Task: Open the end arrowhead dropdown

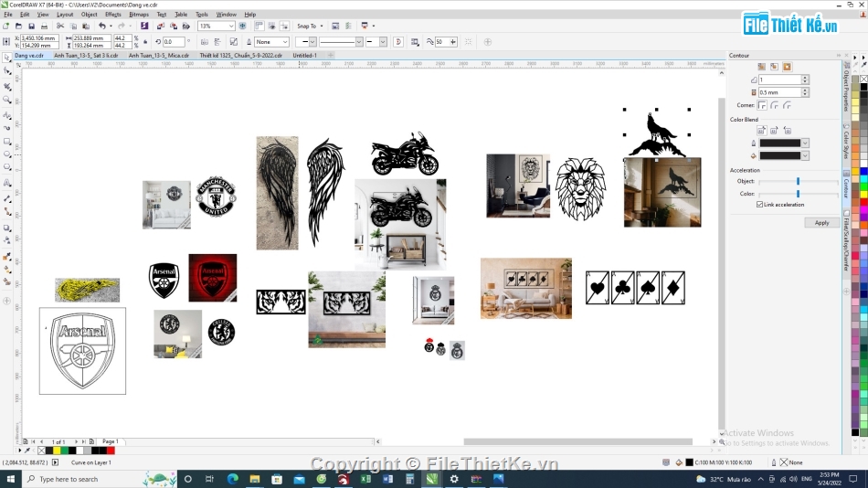Action: (x=383, y=42)
